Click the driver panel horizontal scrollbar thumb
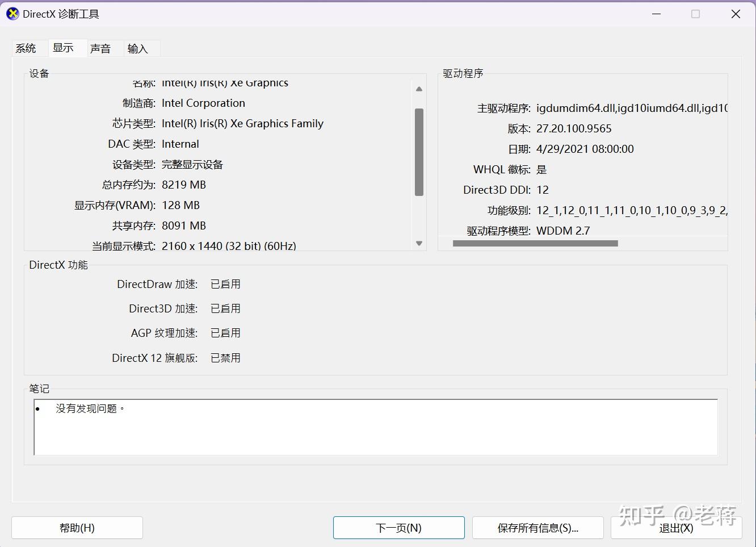This screenshot has height=547, width=756. (x=535, y=243)
